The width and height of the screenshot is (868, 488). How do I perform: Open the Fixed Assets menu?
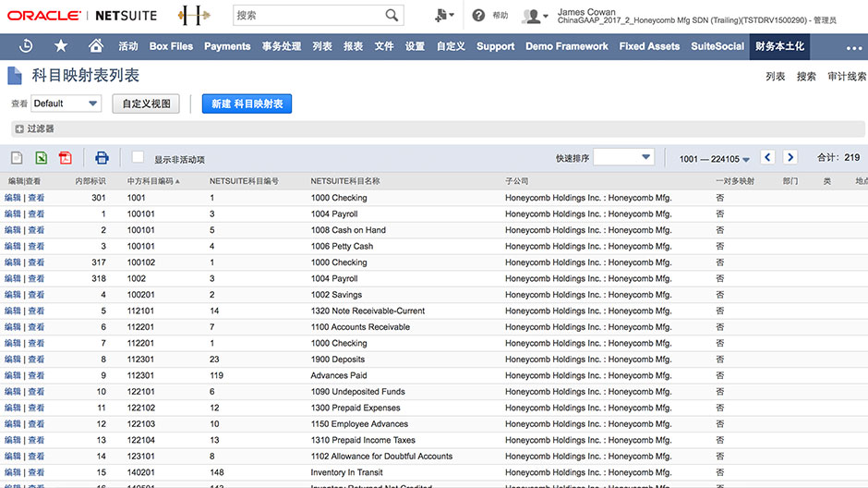[x=649, y=46]
